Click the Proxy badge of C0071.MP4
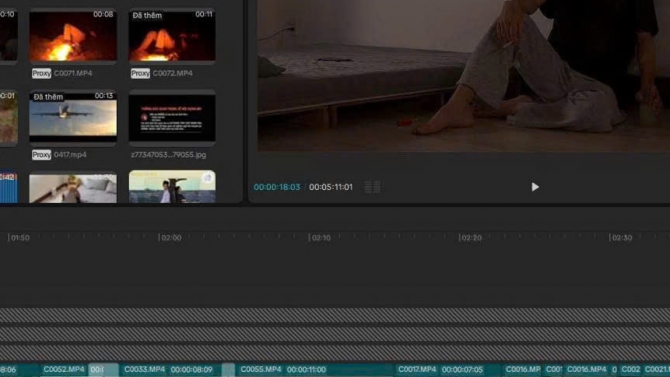The image size is (670, 377). pos(41,73)
